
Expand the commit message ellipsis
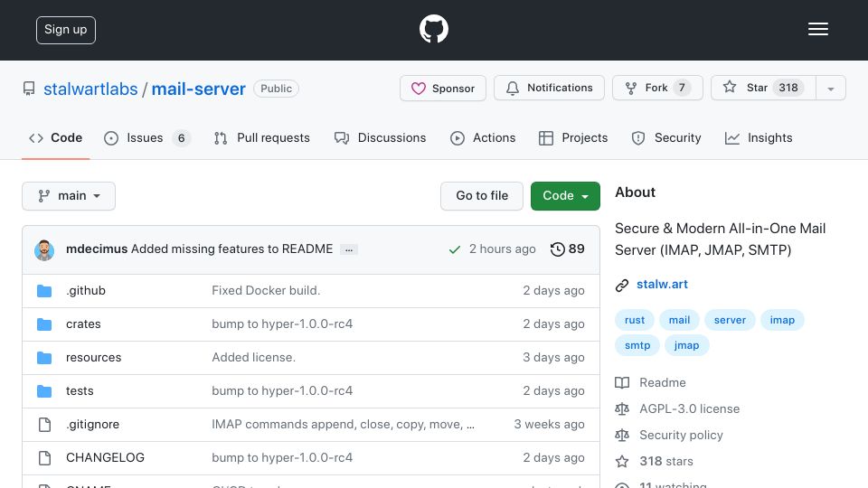(x=349, y=250)
